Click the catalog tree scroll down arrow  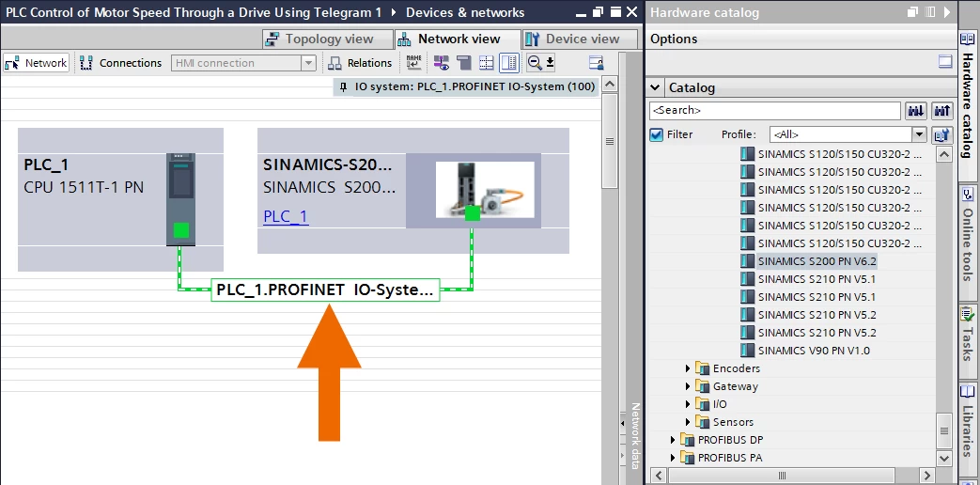click(x=944, y=458)
